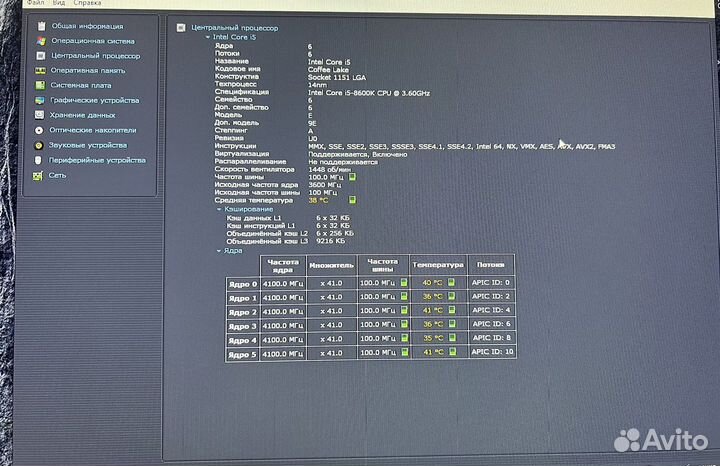720x466 pixels.
Task: Select Оперативная память in the sidebar
Action: tap(88, 71)
